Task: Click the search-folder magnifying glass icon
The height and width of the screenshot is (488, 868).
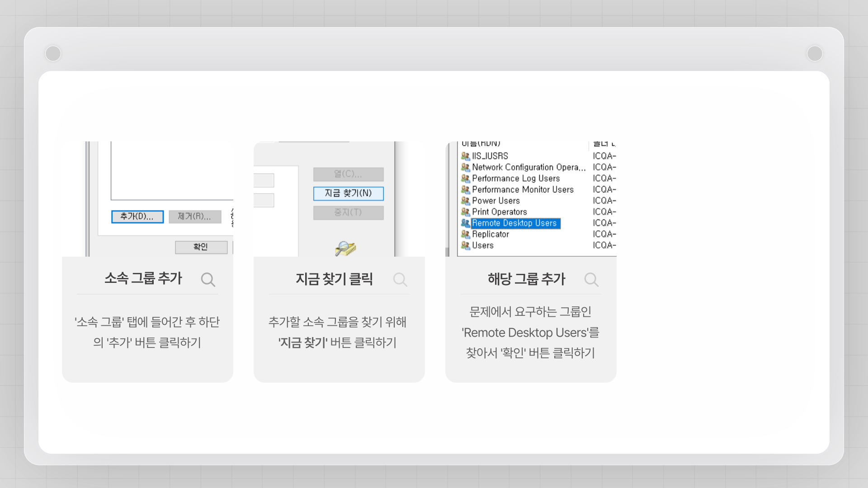Action: tap(345, 248)
